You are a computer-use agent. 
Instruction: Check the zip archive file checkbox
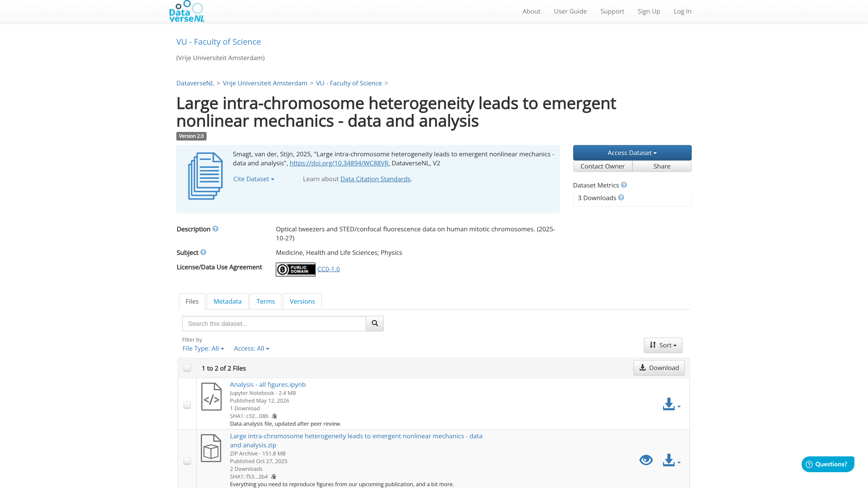coord(187,461)
